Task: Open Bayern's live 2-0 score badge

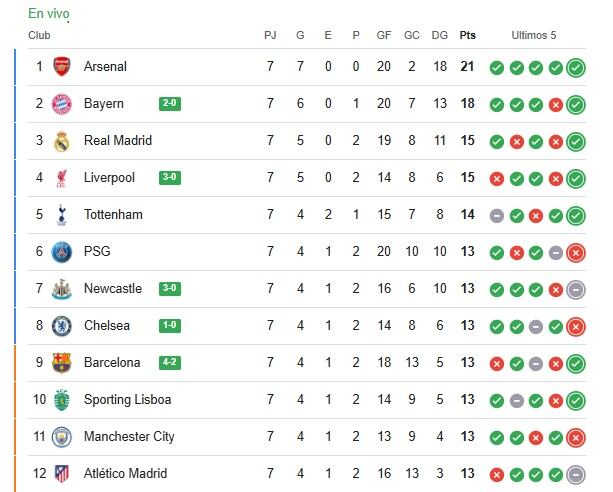Action: point(170,104)
